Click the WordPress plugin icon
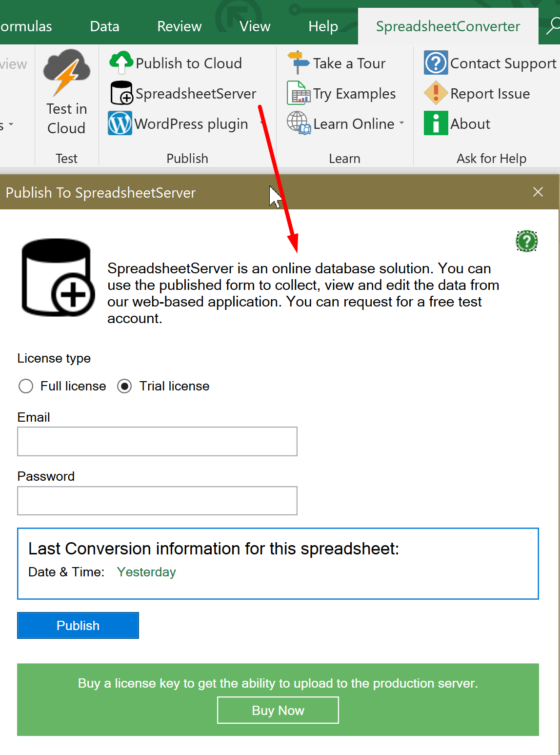The height and width of the screenshot is (755, 560). [120, 123]
